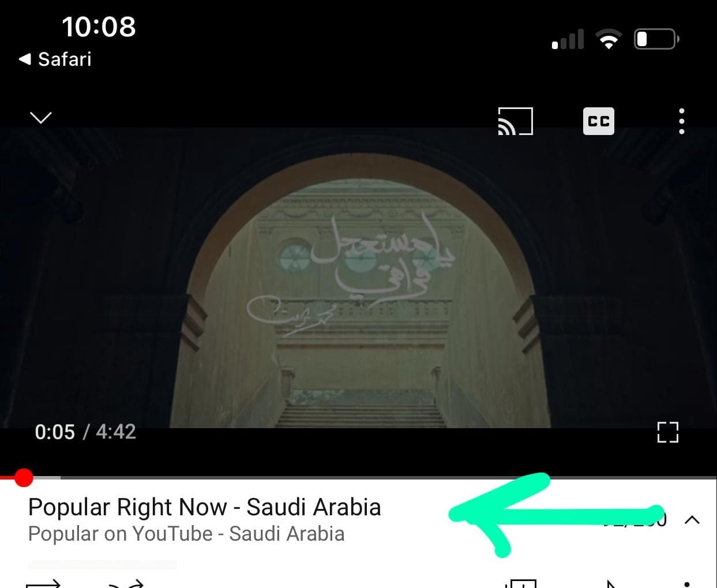Minimize the player with the down chevron

tap(40, 118)
